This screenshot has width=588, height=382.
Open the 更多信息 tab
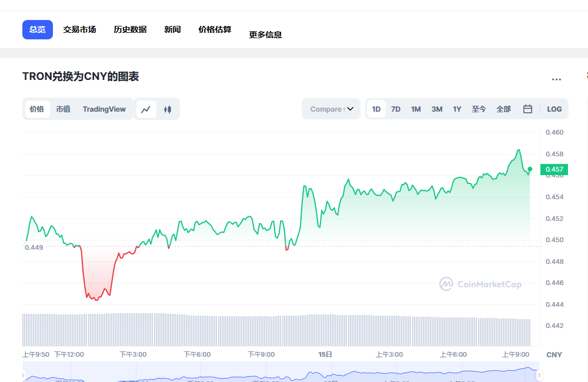(x=266, y=35)
